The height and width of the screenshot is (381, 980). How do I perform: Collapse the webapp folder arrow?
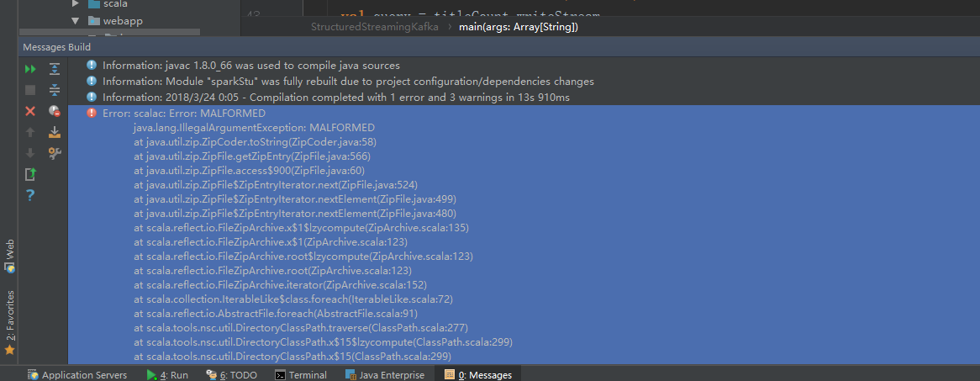[x=76, y=21]
